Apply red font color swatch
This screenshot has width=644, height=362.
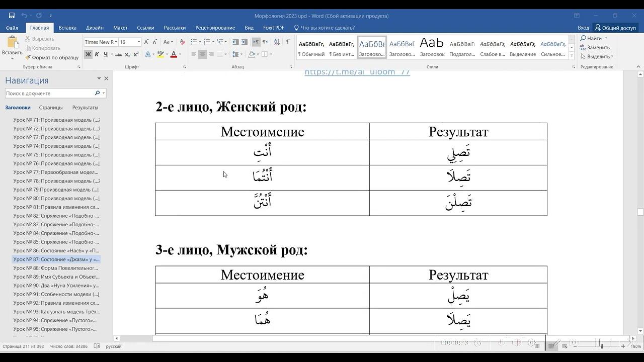174,54
